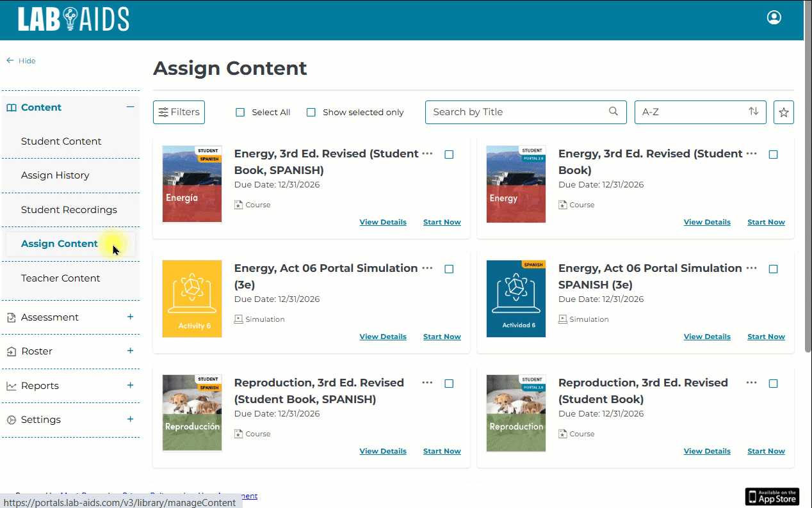Expand the Reports section plus icon
The width and height of the screenshot is (812, 508).
[x=130, y=385]
